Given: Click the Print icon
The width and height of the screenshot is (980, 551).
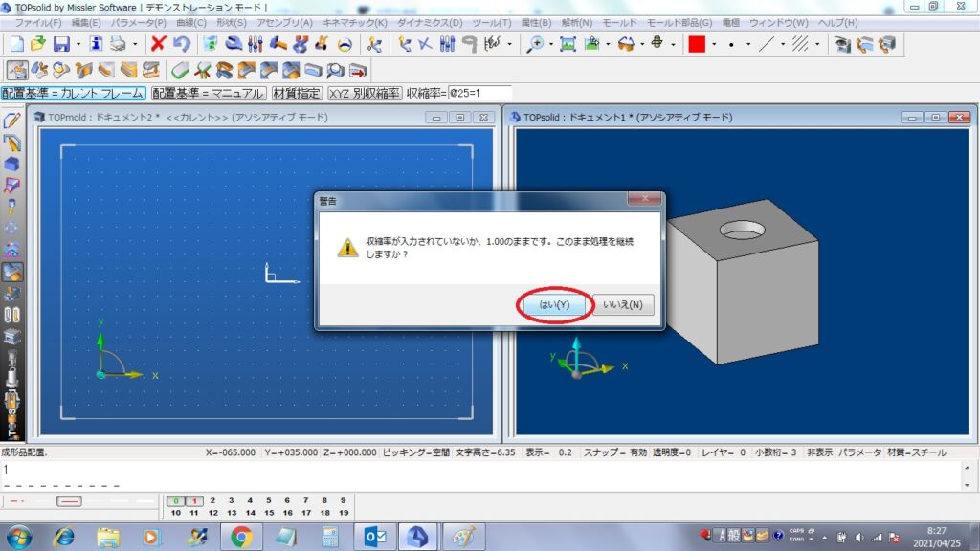Looking at the screenshot, I should click(x=118, y=44).
